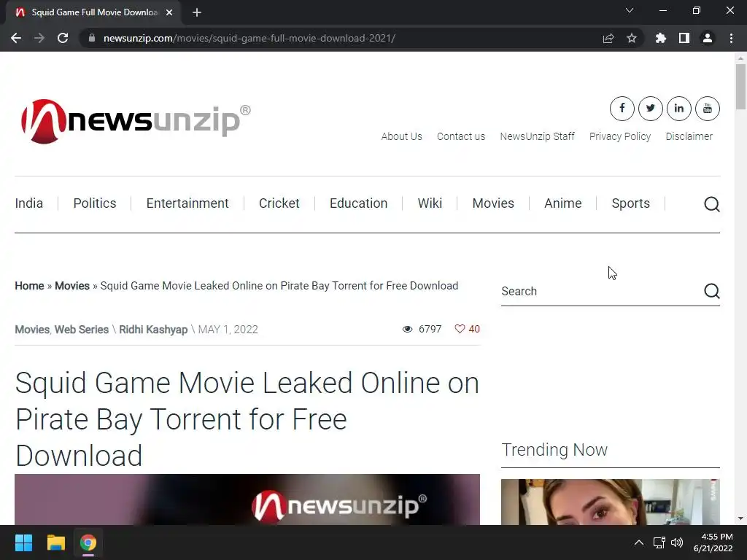Open a new tab with the plus button
Viewport: 747px width, 560px height.
pos(197,12)
